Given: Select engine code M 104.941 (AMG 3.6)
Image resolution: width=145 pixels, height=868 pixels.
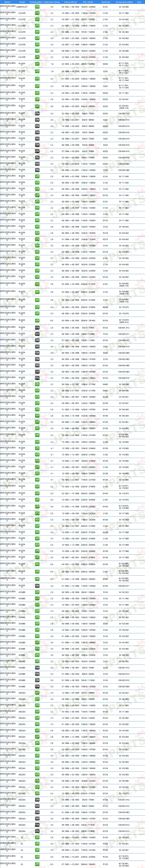Looking at the screenshot, I should point(124,107).
